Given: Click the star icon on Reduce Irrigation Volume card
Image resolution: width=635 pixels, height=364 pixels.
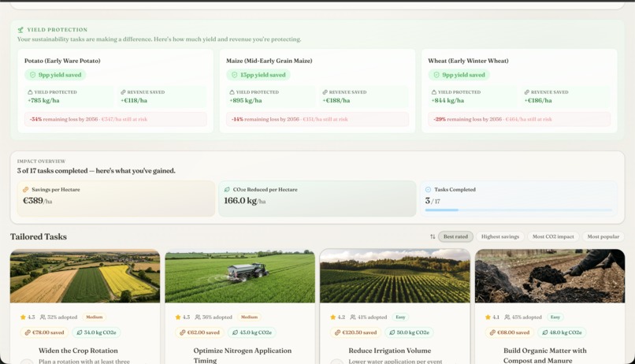Looking at the screenshot, I should (333, 317).
